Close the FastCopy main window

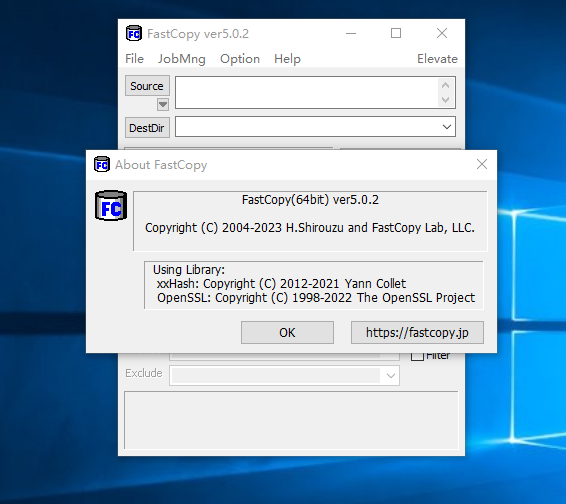442,34
